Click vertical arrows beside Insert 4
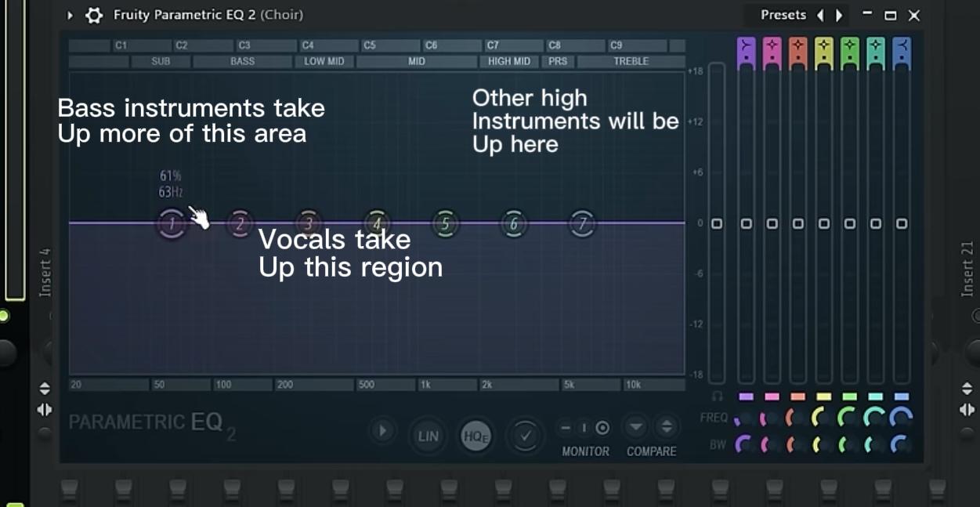The width and height of the screenshot is (980, 507). coord(45,389)
